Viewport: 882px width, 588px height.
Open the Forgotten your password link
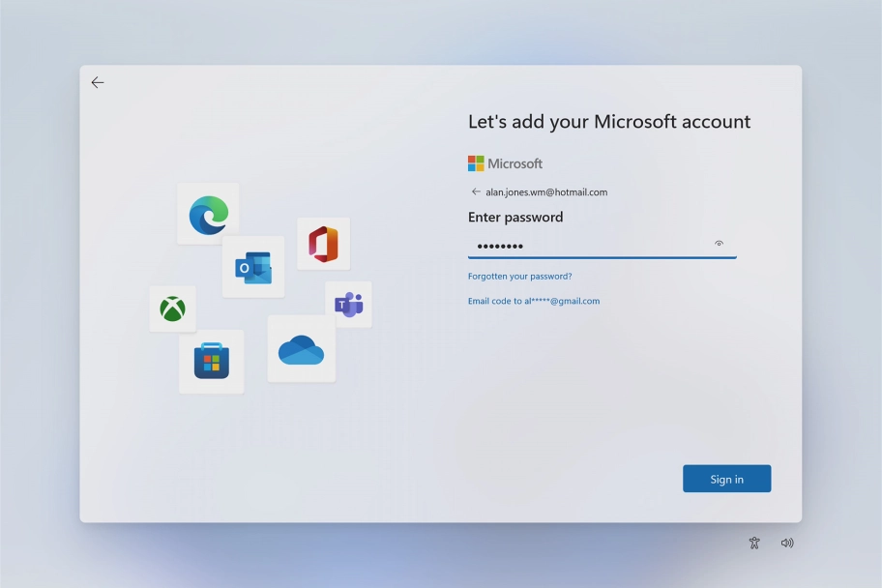click(x=519, y=276)
